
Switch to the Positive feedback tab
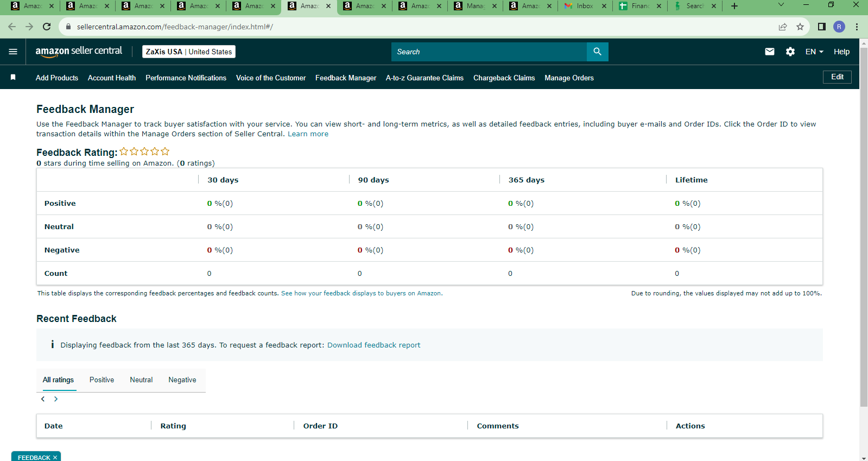point(102,380)
